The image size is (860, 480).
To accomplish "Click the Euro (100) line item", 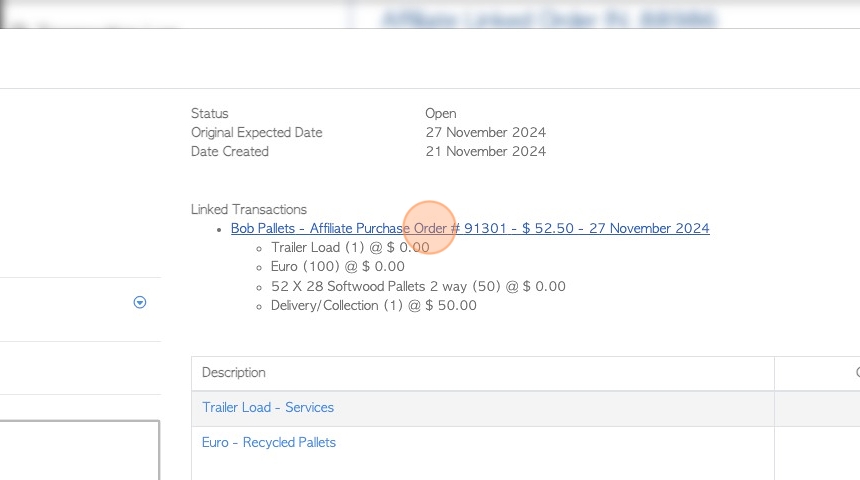I will click(338, 267).
